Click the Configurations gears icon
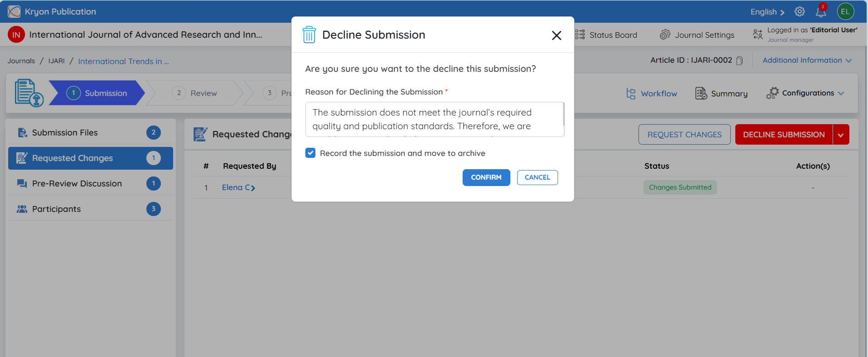The width and height of the screenshot is (868, 357). [773, 93]
